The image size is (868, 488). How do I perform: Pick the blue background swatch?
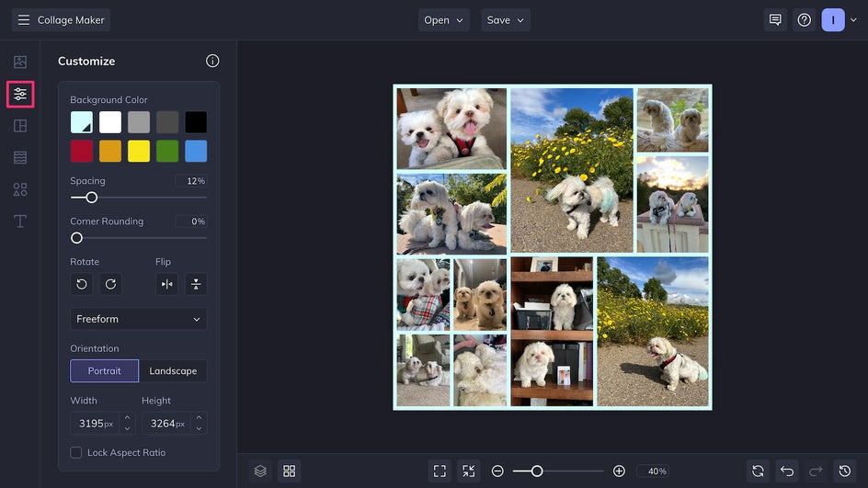(196, 151)
